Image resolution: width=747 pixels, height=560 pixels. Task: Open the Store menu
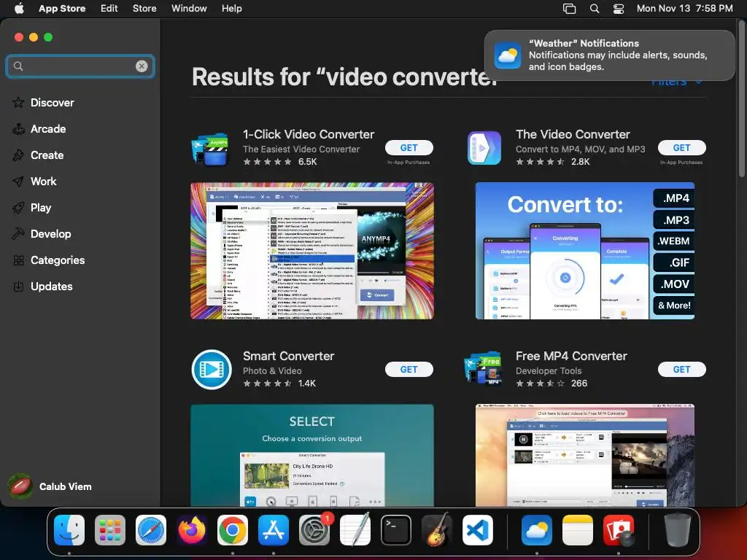click(x=144, y=8)
